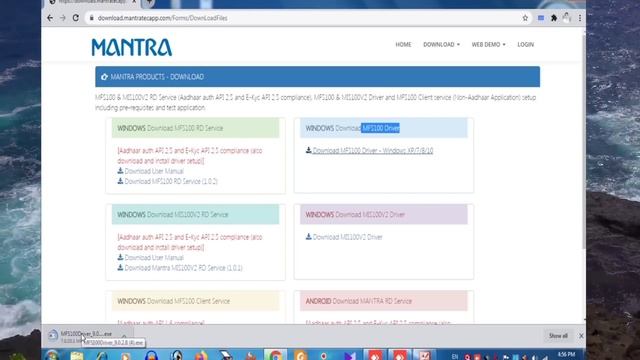
Task: Open Internet Explorer from the taskbar
Action: [101, 356]
